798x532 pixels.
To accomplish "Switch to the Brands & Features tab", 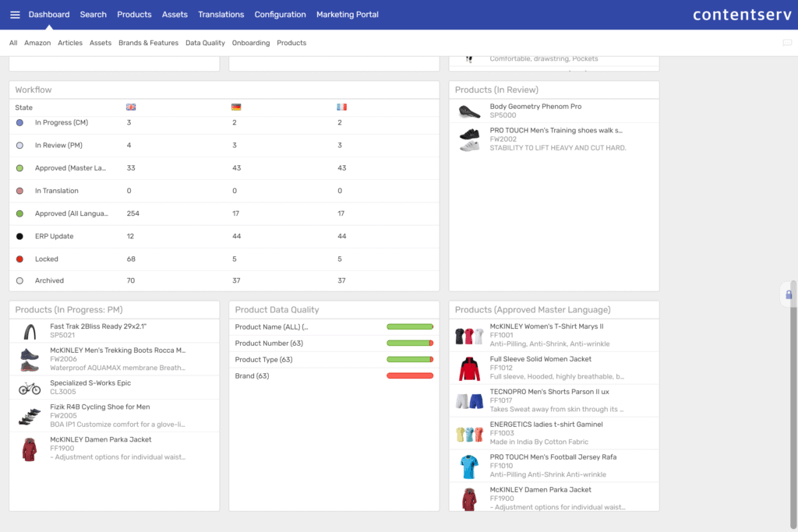I will (x=148, y=43).
